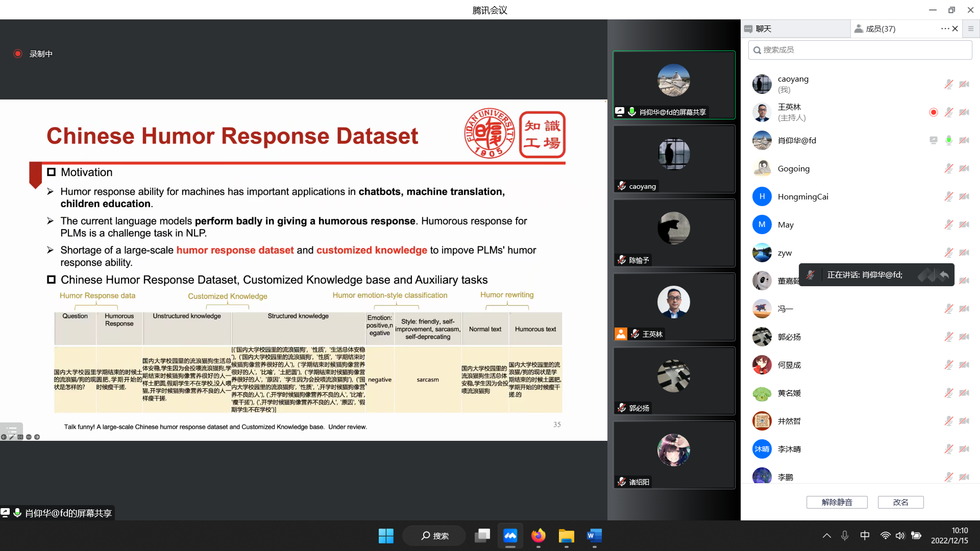This screenshot has width=980, height=551.
Task: Switch the 中 input method indicator
Action: [865, 536]
